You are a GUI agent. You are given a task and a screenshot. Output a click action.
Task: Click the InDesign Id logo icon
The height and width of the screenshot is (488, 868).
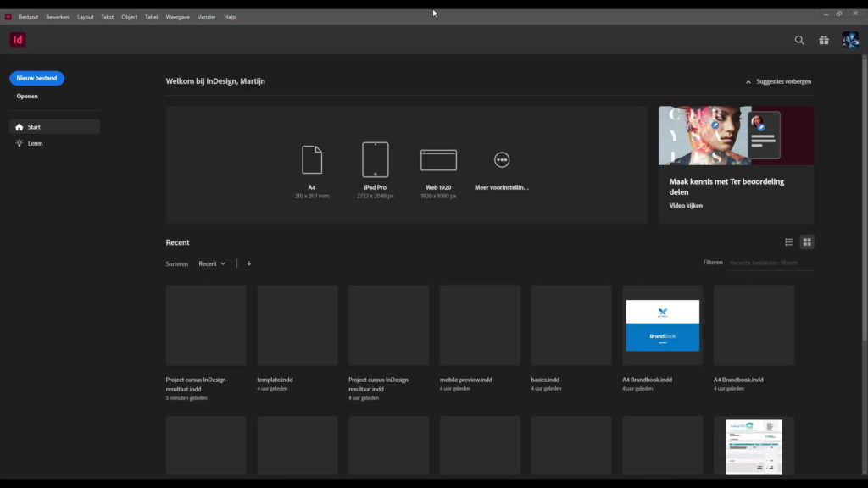(18, 40)
